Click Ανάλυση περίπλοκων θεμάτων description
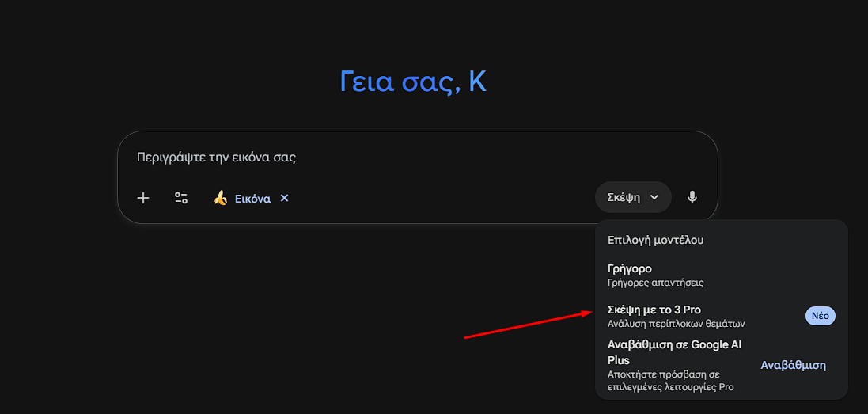Viewport: 868px width, 414px height. click(676, 324)
